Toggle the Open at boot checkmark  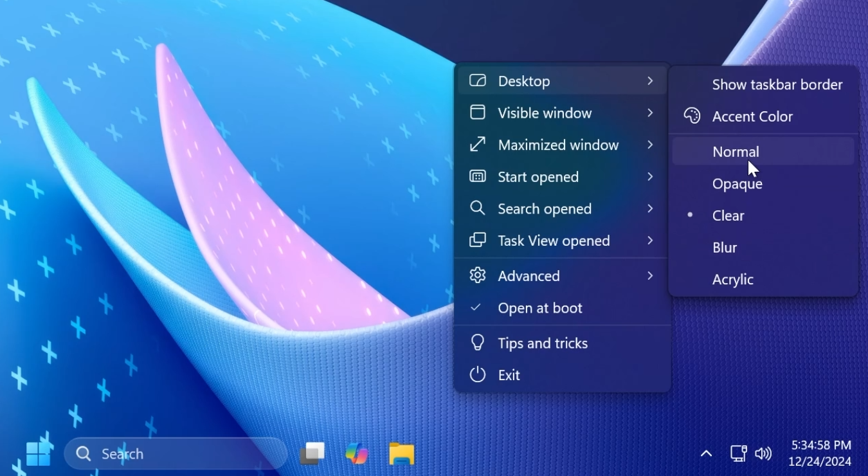(x=476, y=307)
